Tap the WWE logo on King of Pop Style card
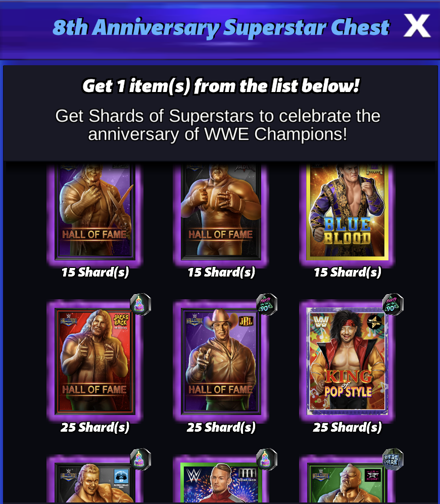 pos(321,322)
